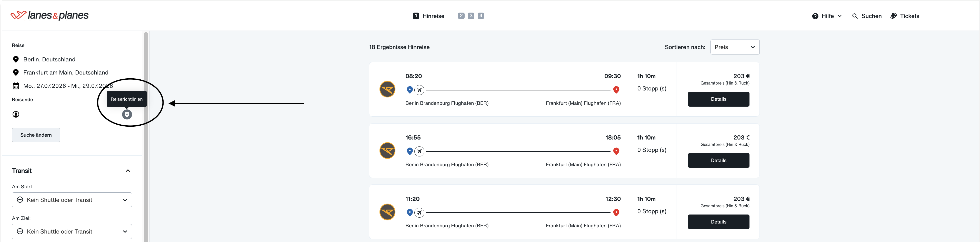Open the Am Start transit dropdown
Screen dimensions: 980x242
click(72, 200)
